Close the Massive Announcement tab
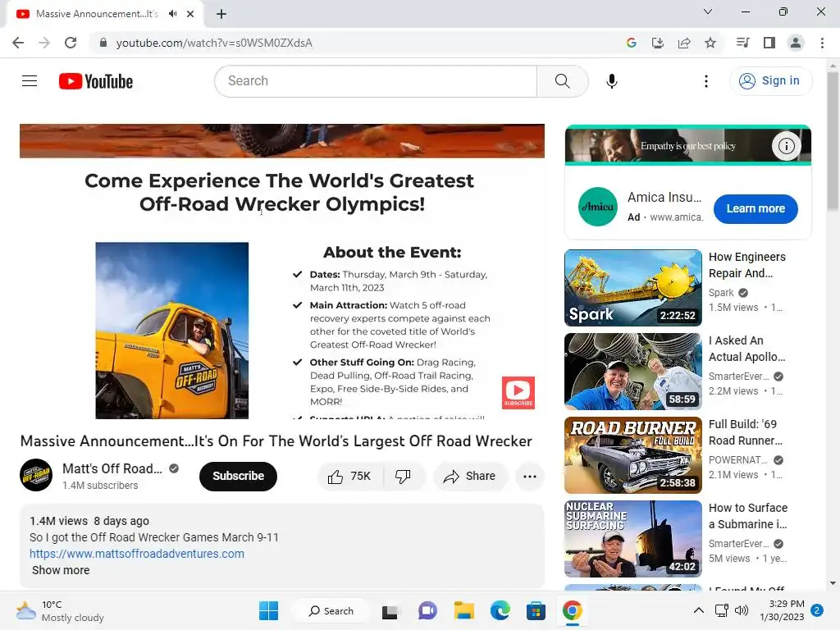The height and width of the screenshot is (630, 840). tap(190, 14)
